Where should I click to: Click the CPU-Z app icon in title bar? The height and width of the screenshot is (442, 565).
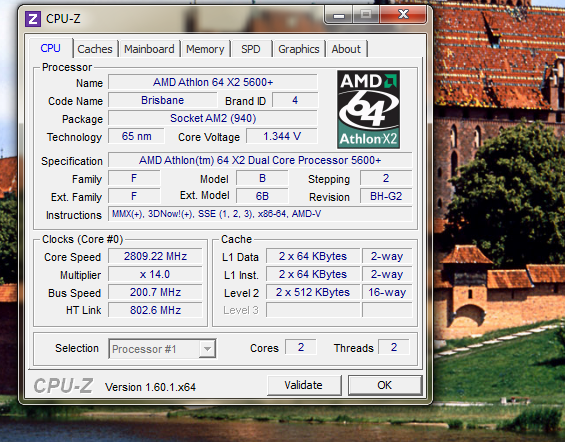[33, 19]
